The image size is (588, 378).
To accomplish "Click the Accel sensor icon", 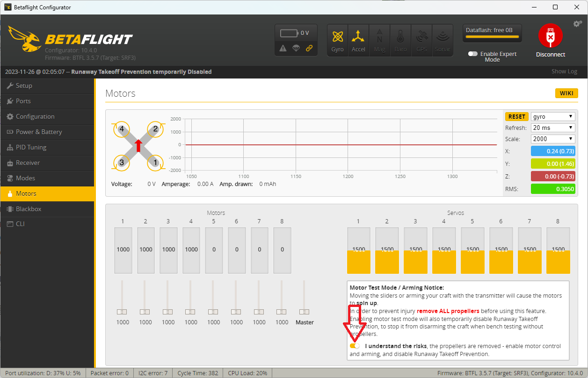I will pyautogui.click(x=358, y=40).
